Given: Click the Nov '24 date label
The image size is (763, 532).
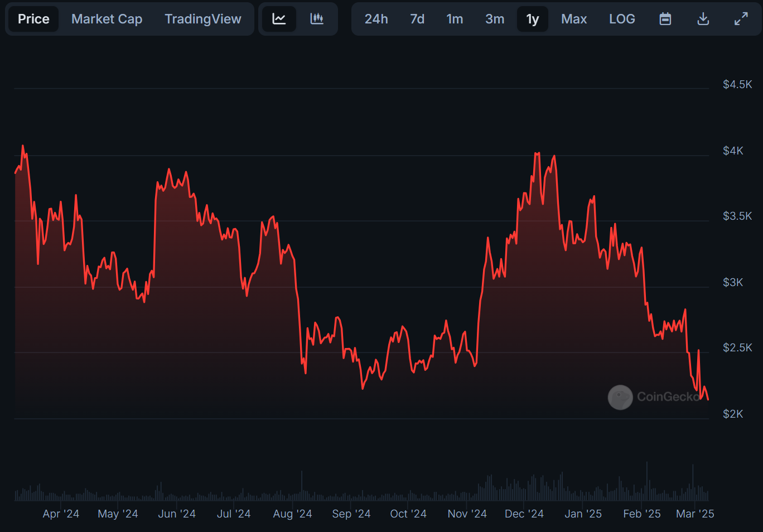Looking at the screenshot, I should click(x=467, y=514).
